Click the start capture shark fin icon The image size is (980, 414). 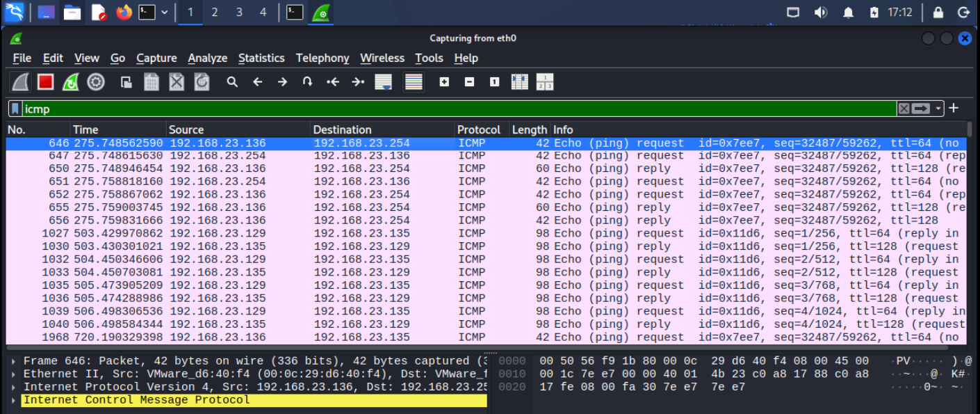tap(21, 82)
